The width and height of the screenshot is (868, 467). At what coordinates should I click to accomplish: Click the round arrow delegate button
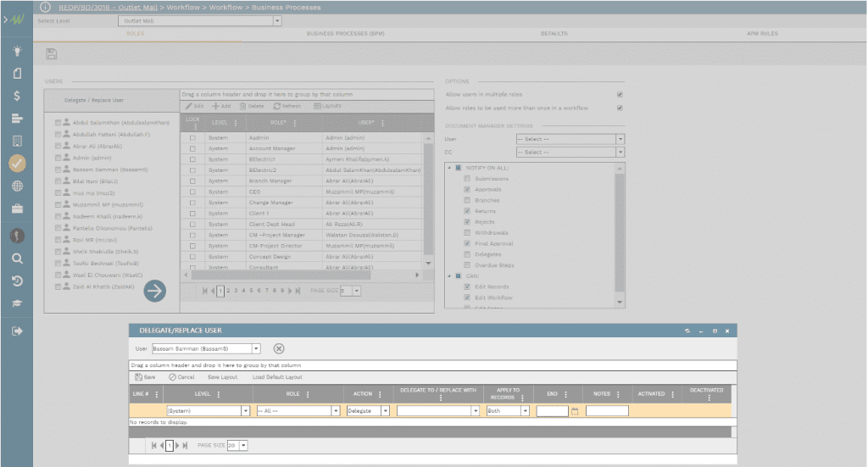pos(155,291)
